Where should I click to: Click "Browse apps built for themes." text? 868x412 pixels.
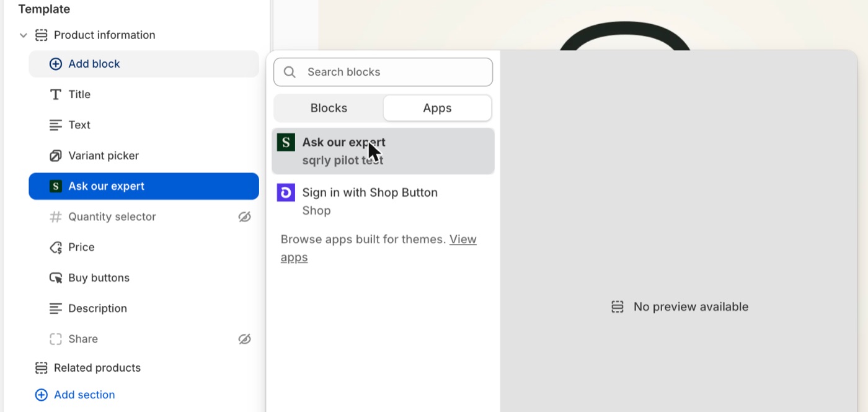click(363, 239)
